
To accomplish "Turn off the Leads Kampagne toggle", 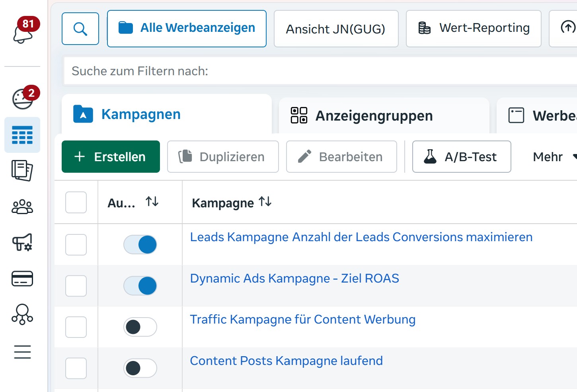I will click(140, 244).
